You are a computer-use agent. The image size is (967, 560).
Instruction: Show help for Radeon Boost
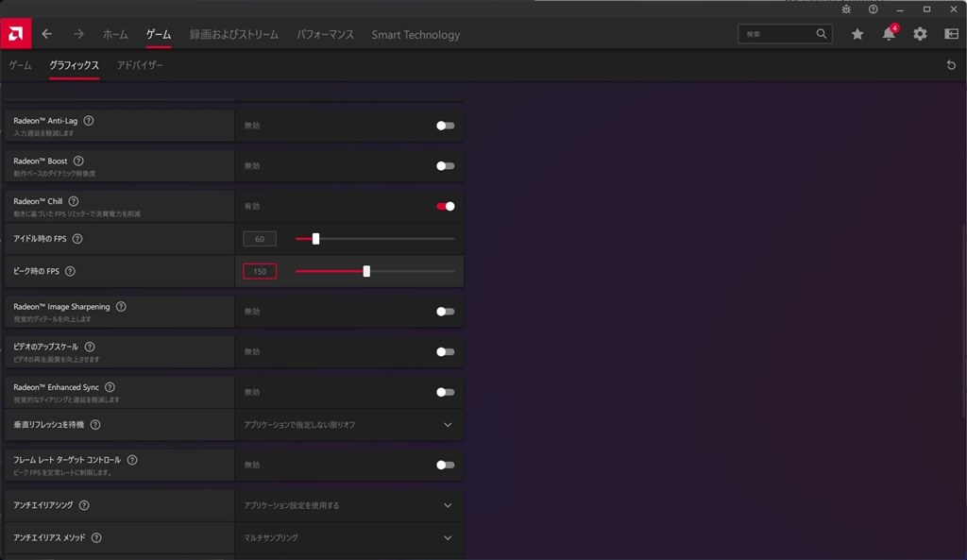[78, 161]
